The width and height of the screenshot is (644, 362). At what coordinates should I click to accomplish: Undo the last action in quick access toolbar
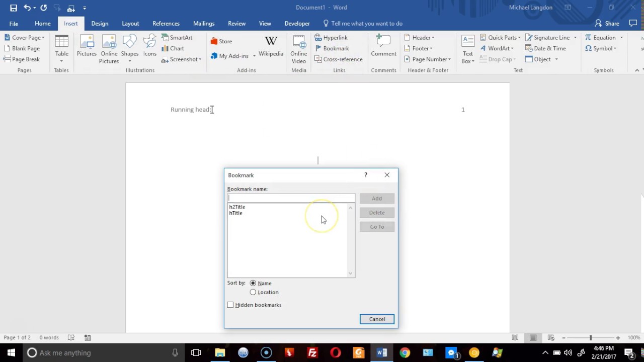click(27, 8)
